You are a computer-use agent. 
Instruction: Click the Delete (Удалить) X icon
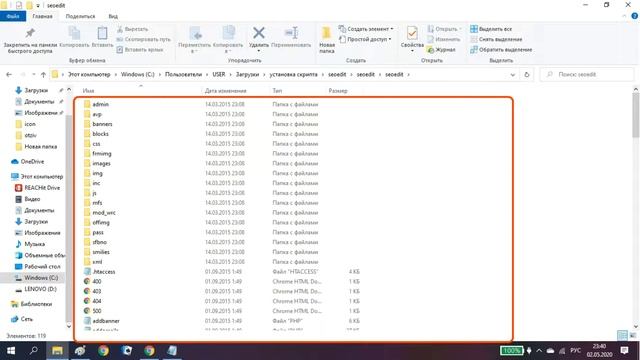(x=258, y=33)
